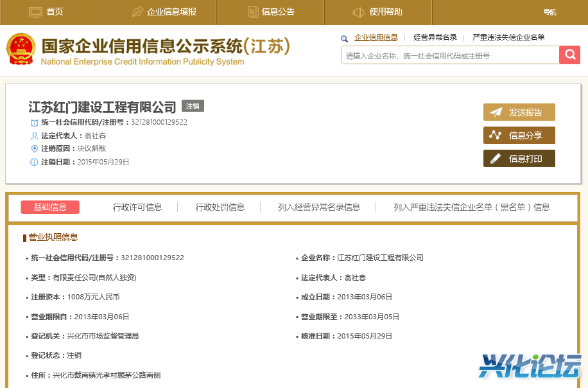Click the speaker icon beside 使用帮助
588x388 pixels.
(358, 12)
